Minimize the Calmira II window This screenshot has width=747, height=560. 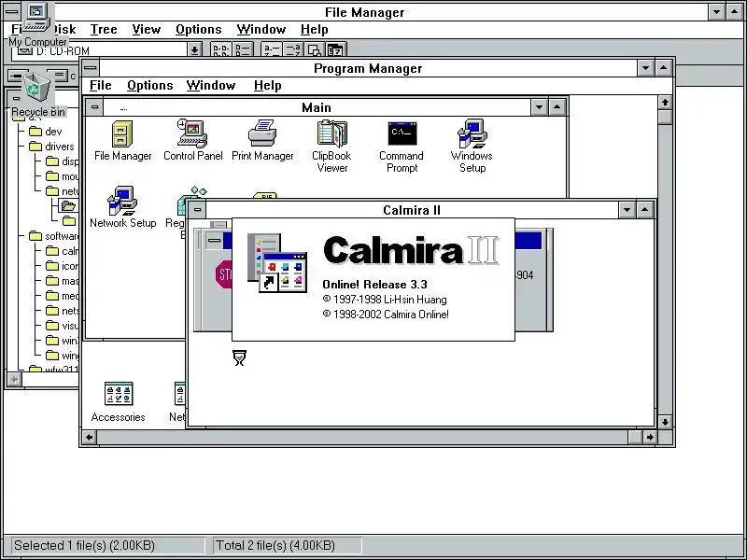point(627,209)
